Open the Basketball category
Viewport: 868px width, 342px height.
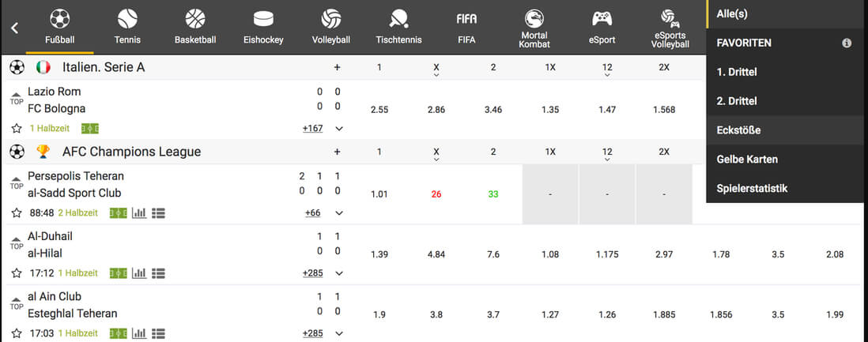[x=195, y=20]
